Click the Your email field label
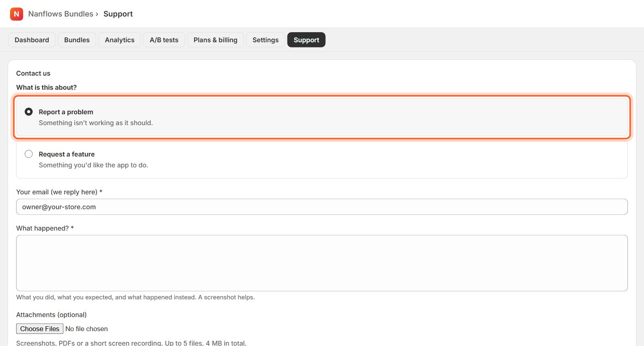This screenshot has width=644, height=346. click(x=59, y=192)
